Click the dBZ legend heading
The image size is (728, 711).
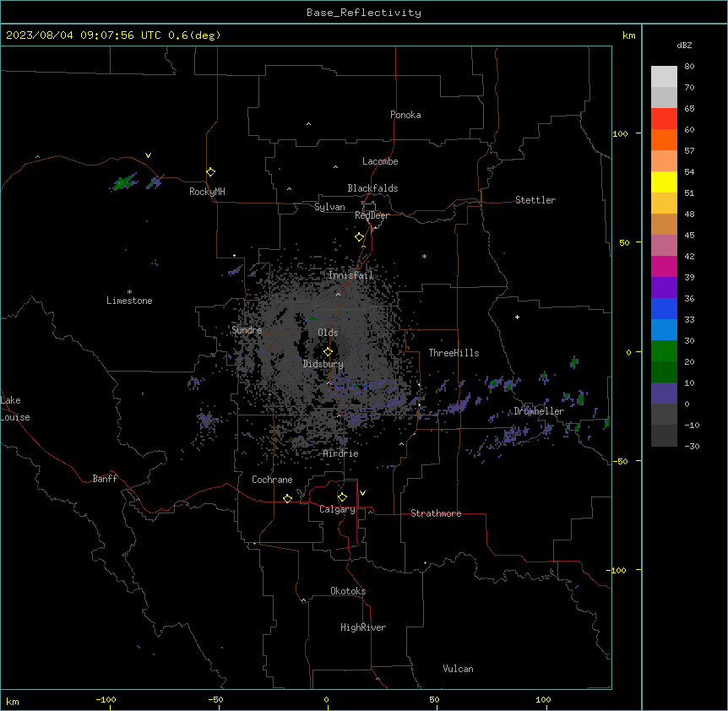coord(684,45)
